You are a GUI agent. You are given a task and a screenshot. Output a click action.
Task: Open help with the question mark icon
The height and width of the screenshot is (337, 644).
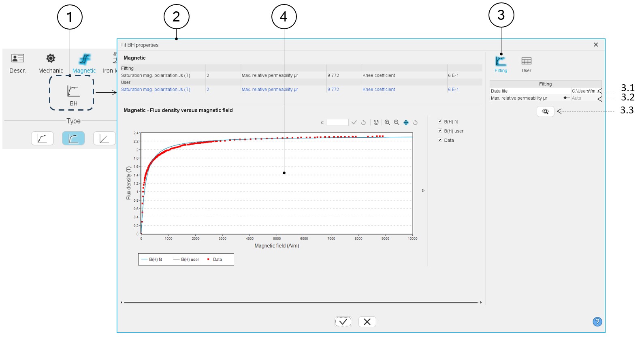(597, 322)
